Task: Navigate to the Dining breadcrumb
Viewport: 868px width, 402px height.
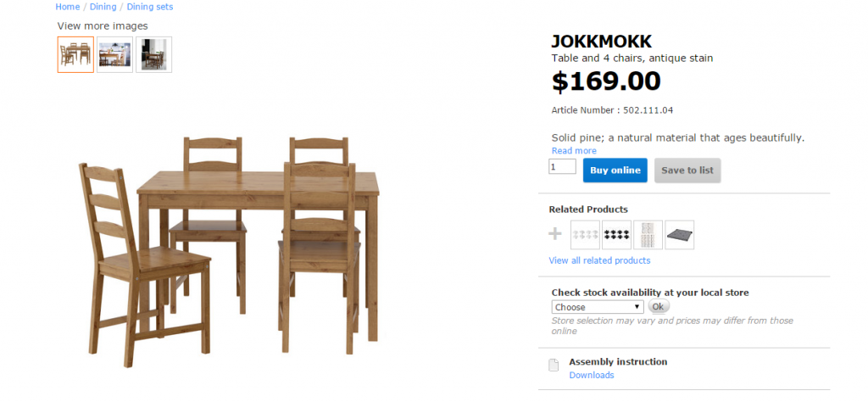Action: 103,7
